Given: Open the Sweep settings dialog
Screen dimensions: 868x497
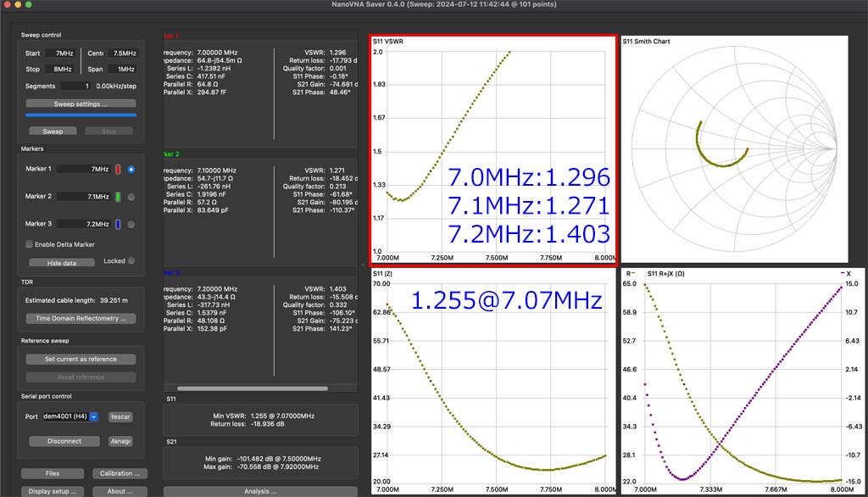Looking at the screenshot, I should tap(81, 103).
